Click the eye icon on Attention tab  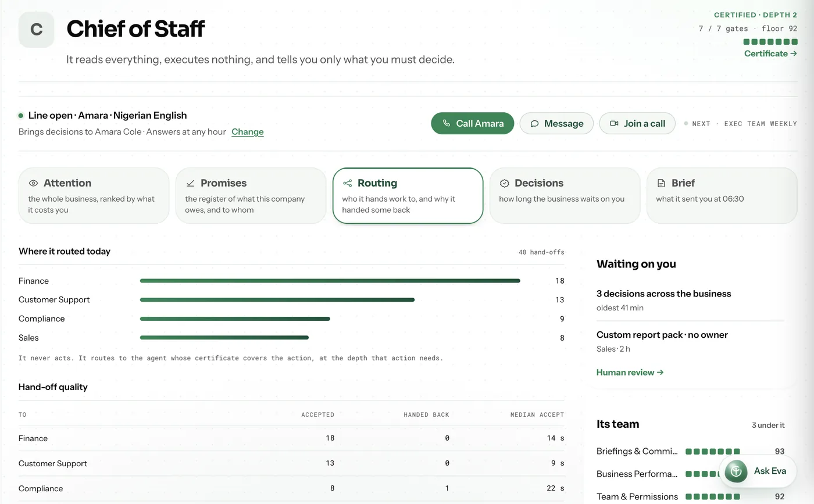tap(34, 183)
